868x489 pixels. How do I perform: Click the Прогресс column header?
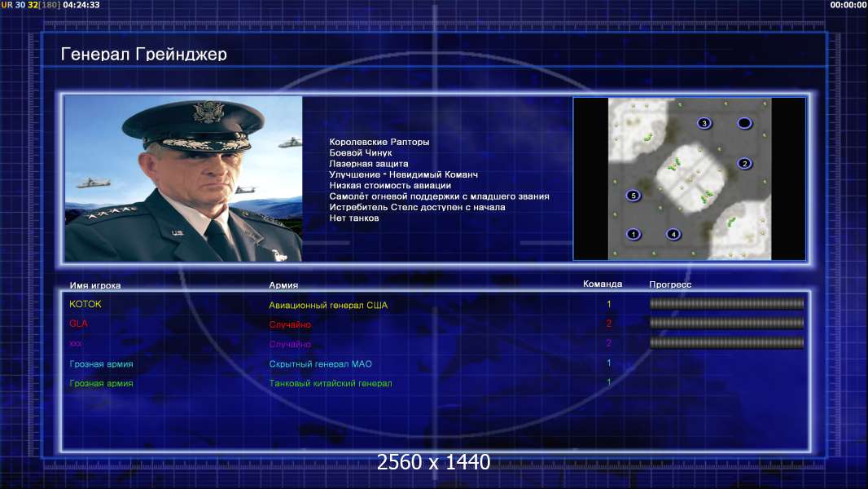point(670,284)
